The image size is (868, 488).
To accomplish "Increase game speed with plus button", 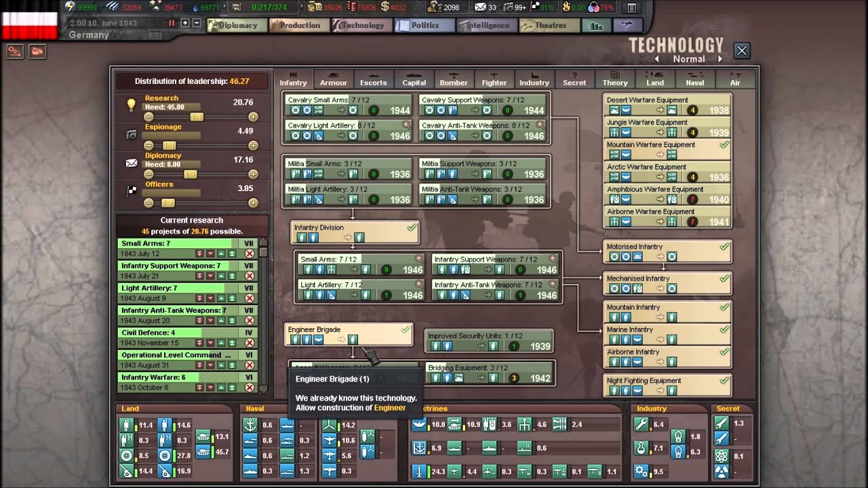I will [185, 22].
